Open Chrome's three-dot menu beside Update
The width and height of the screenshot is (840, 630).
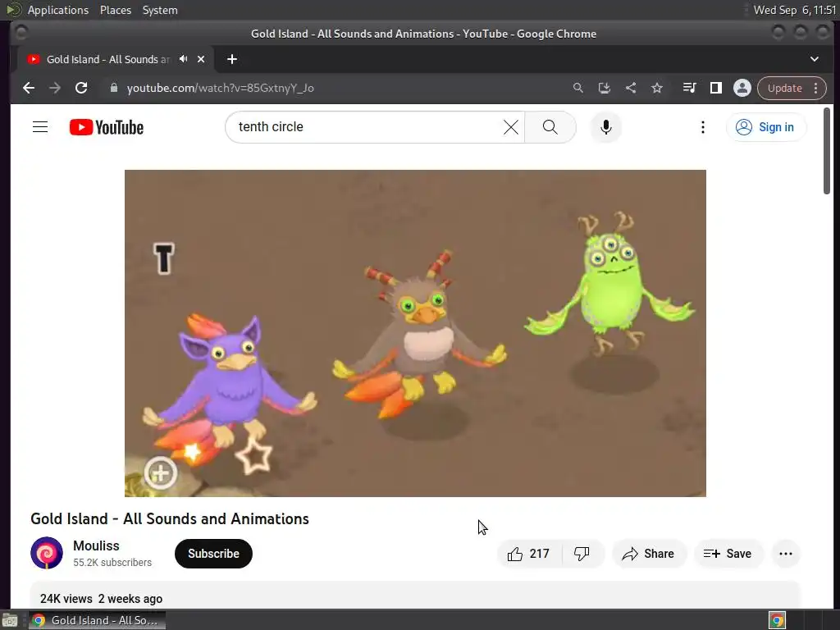point(816,88)
